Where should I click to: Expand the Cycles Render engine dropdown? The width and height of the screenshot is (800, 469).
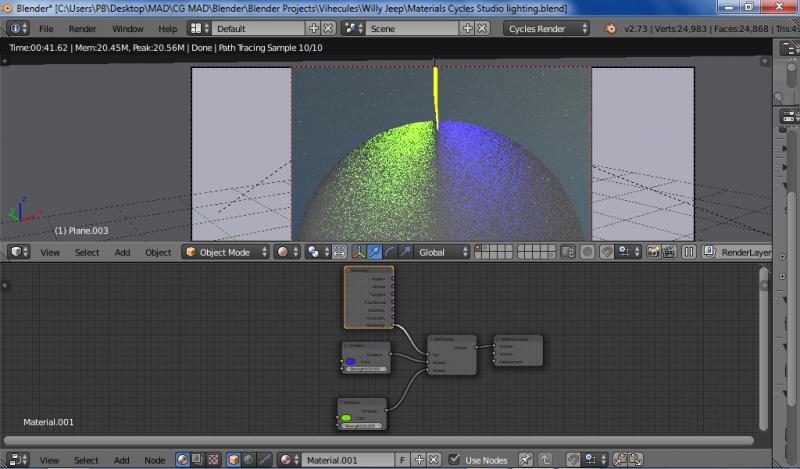(x=546, y=29)
